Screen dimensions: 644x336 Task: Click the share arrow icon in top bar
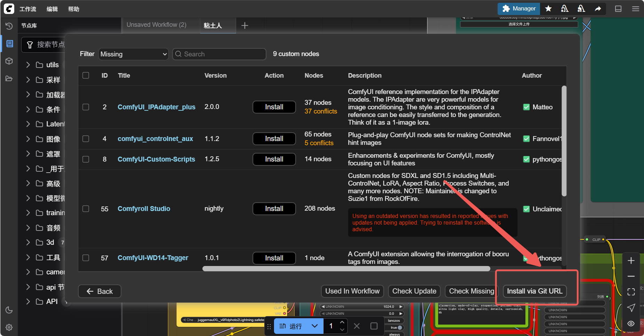click(x=598, y=9)
